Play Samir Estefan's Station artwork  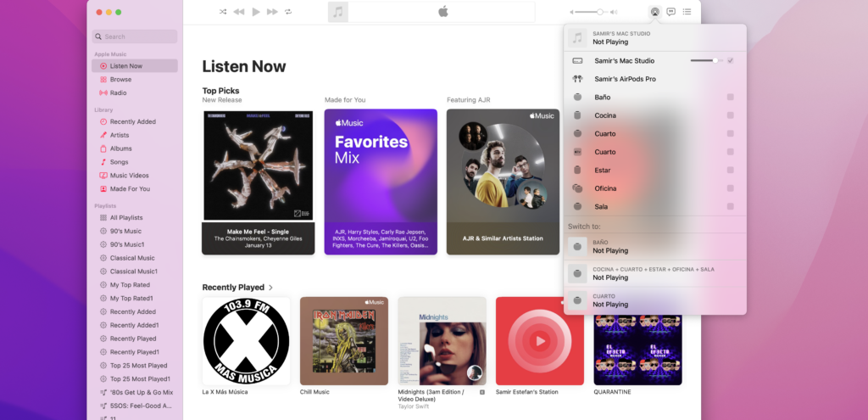(x=540, y=341)
